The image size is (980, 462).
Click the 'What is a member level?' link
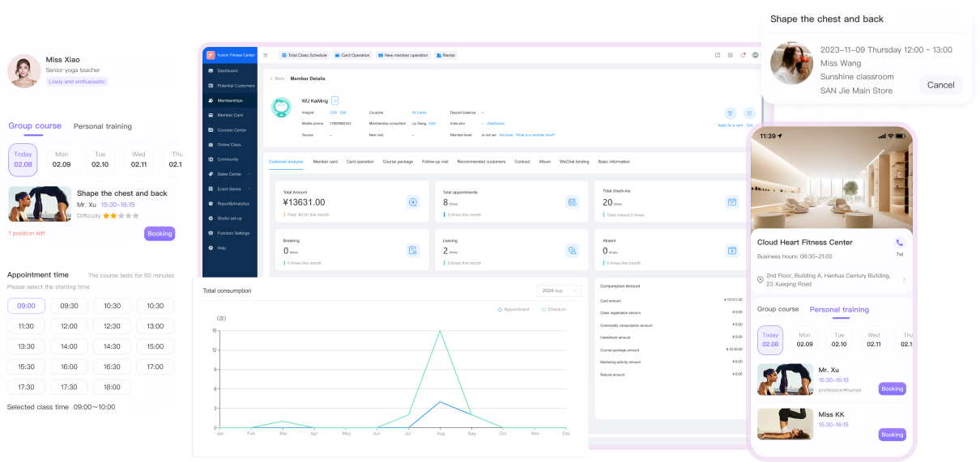coord(534,134)
